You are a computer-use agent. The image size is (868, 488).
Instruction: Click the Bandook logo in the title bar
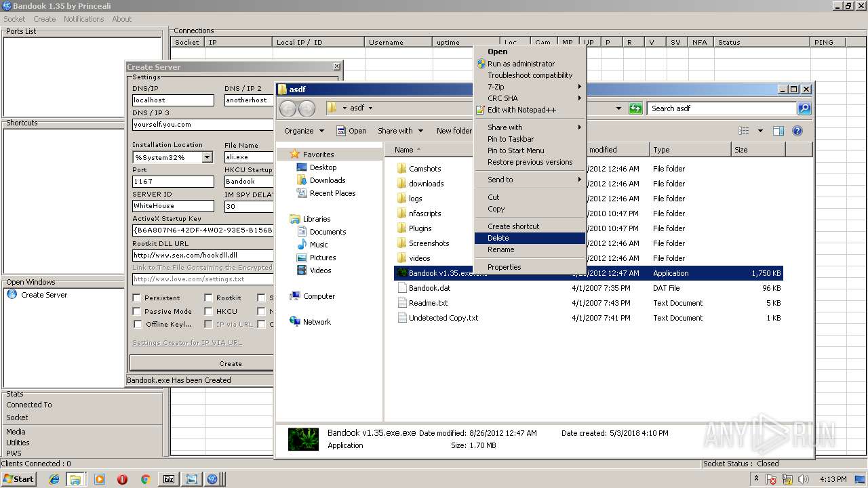(x=7, y=5)
